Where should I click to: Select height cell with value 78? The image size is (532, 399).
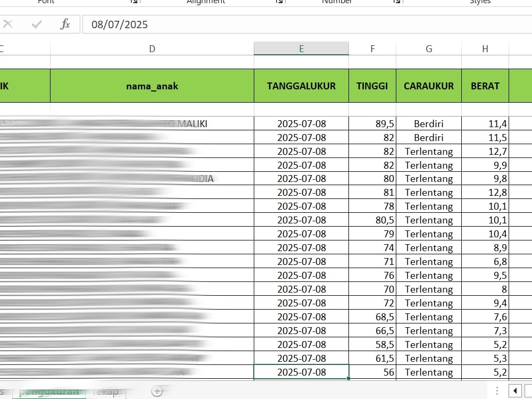[372, 206]
